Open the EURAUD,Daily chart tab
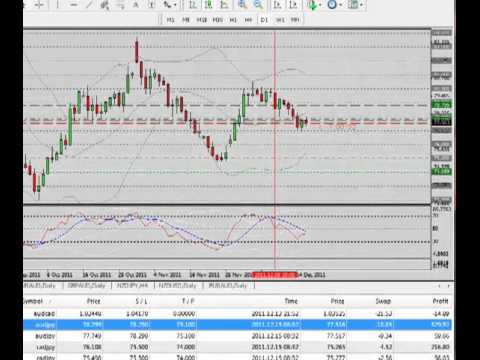The height and width of the screenshot is (360, 480). point(228,286)
